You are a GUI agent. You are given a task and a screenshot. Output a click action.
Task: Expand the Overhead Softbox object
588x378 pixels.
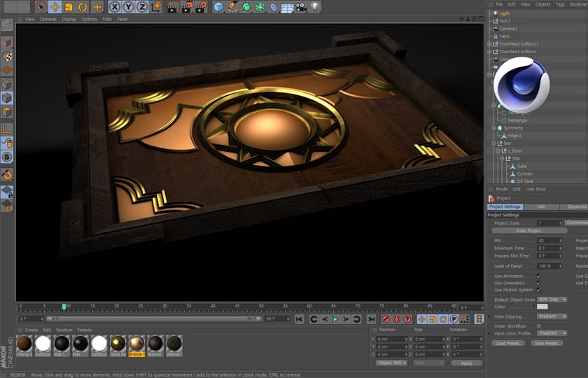489,52
